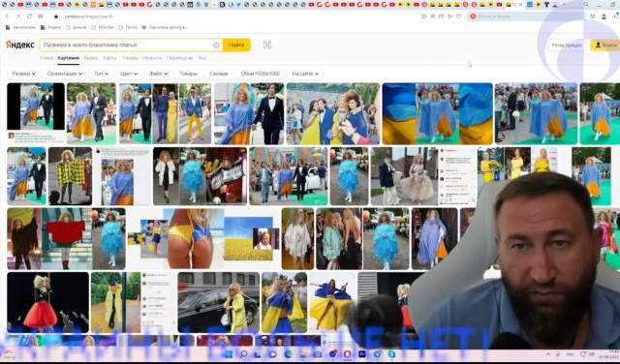Switch to the Новости tab
The width and height of the screenshot is (620, 364).
(152, 58)
